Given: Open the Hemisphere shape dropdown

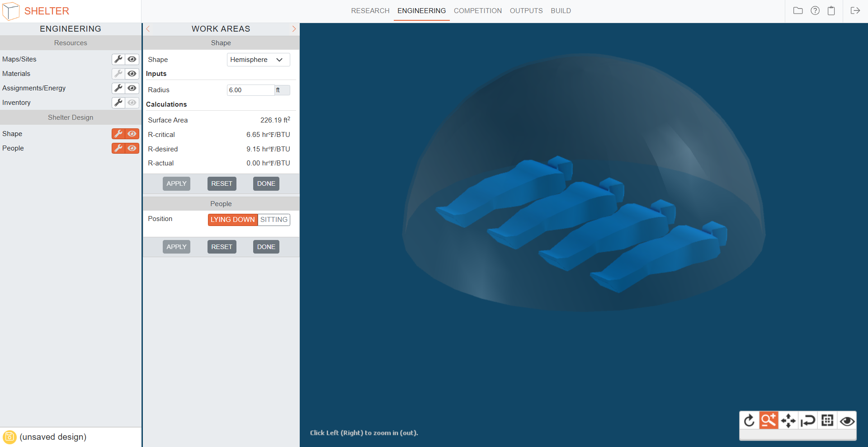Looking at the screenshot, I should pyautogui.click(x=258, y=60).
